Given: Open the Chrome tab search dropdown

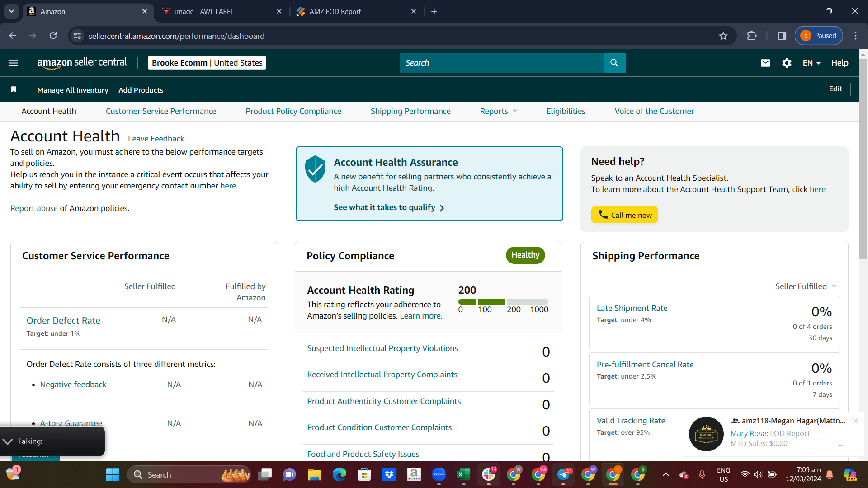Looking at the screenshot, I should 11,11.
